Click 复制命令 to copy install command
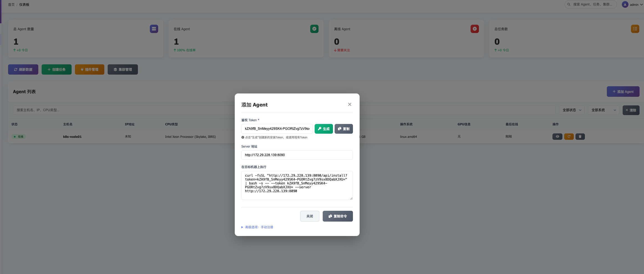The image size is (644, 274). point(338,216)
